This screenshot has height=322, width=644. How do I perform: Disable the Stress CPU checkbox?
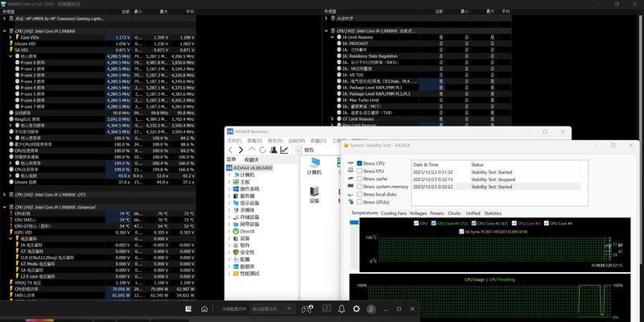tap(360, 163)
